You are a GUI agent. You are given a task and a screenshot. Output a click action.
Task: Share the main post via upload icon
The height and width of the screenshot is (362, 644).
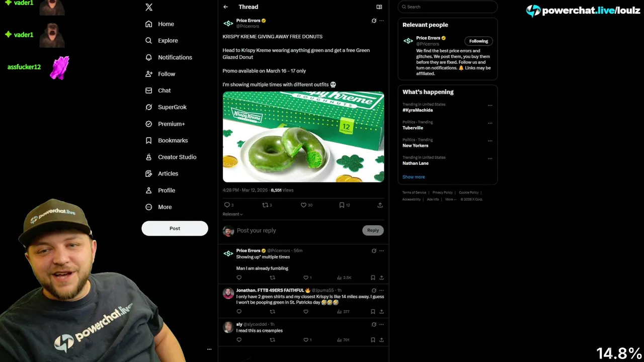click(380, 205)
